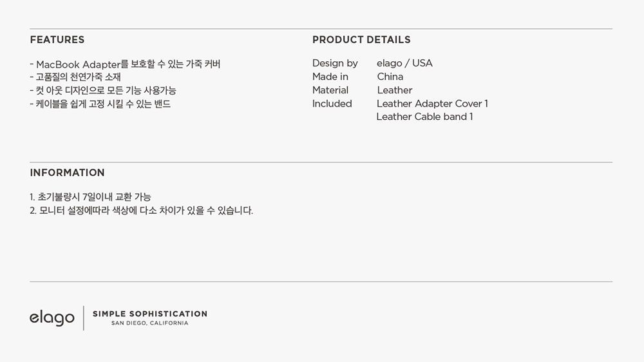Click the elago / USA value
Image resolution: width=644 pixels, height=362 pixels.
[x=404, y=63]
